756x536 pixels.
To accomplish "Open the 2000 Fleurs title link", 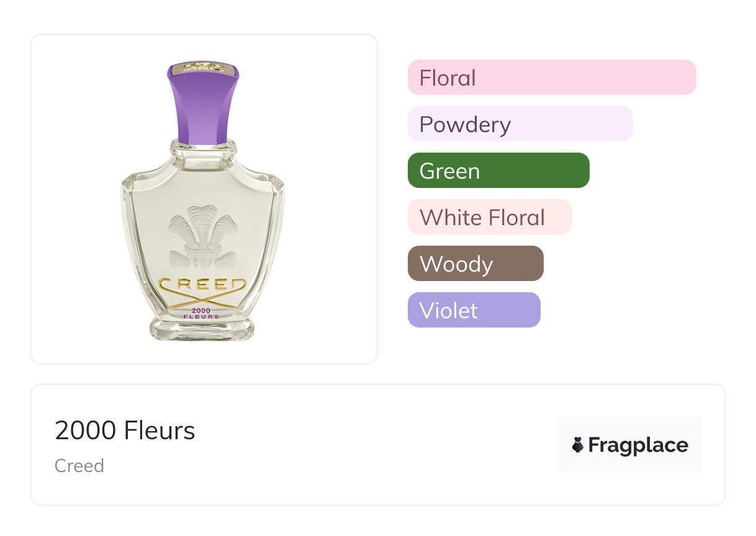I will click(x=125, y=431).
